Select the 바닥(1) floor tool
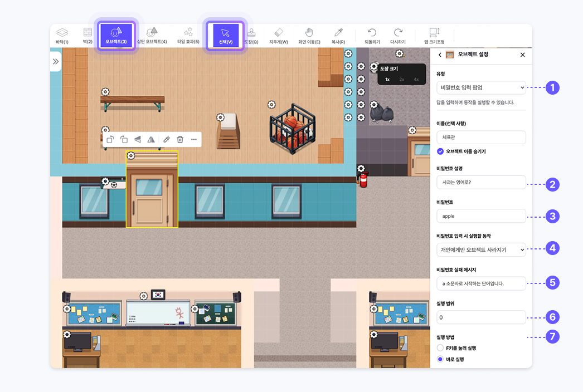The image size is (583, 392). [x=62, y=36]
